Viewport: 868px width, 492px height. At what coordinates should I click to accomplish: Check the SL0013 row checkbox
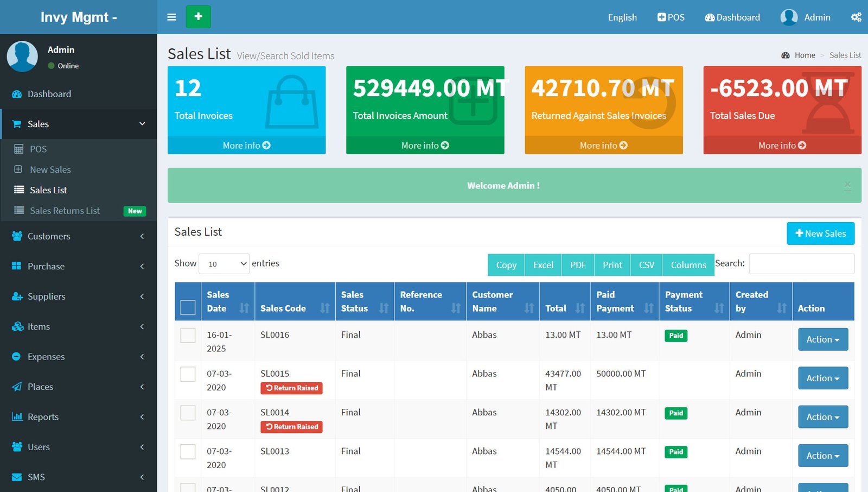click(188, 452)
